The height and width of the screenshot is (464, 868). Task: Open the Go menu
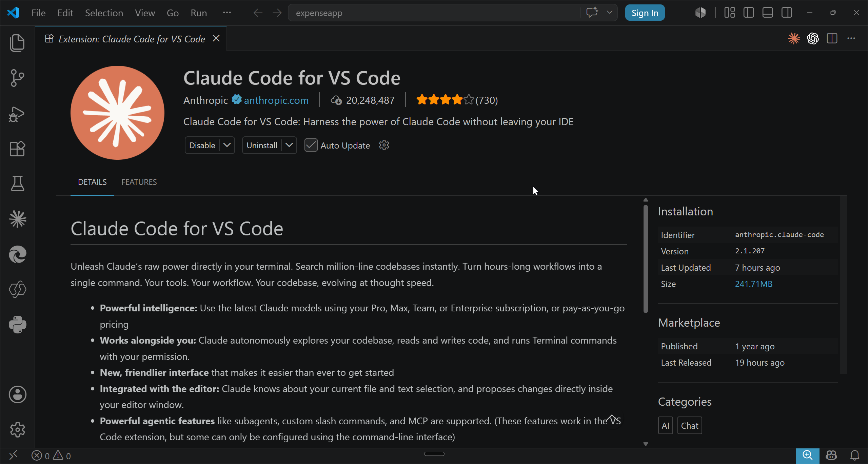tap(173, 13)
